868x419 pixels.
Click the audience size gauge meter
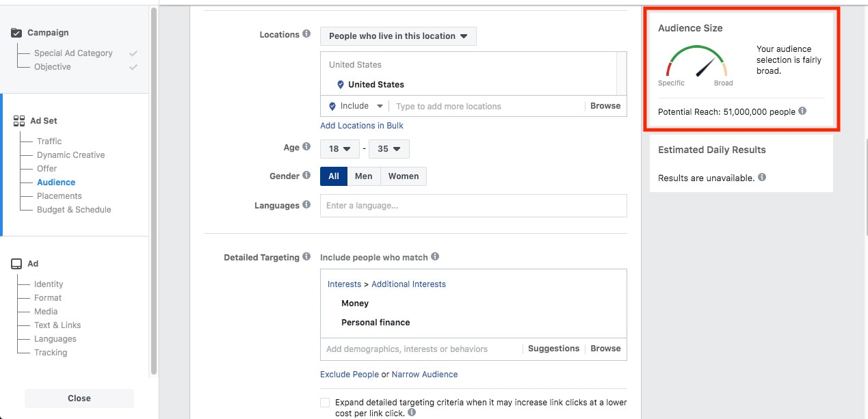(696, 62)
